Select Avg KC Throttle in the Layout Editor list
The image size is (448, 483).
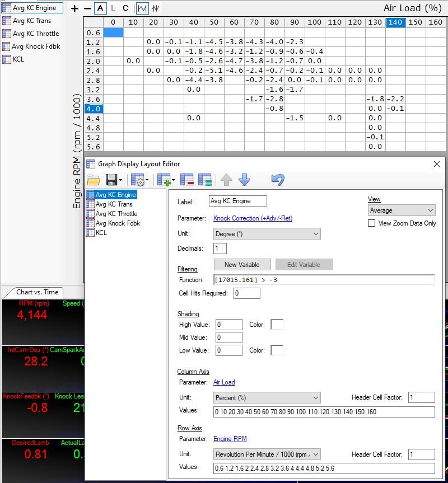coord(112,214)
